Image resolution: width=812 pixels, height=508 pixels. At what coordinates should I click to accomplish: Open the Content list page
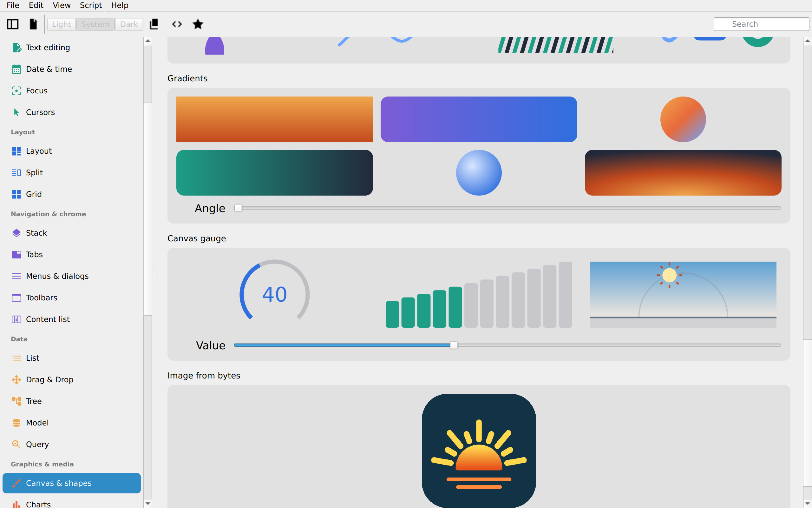point(71,319)
